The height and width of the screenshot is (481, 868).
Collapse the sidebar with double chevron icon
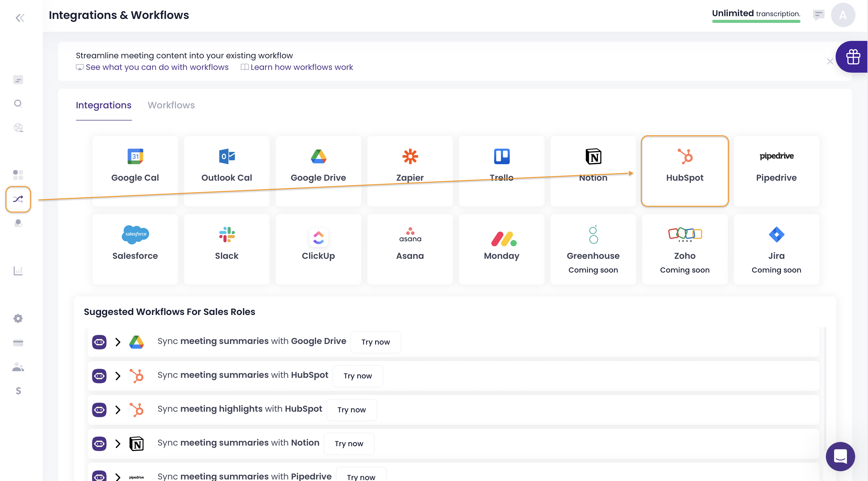20,18
